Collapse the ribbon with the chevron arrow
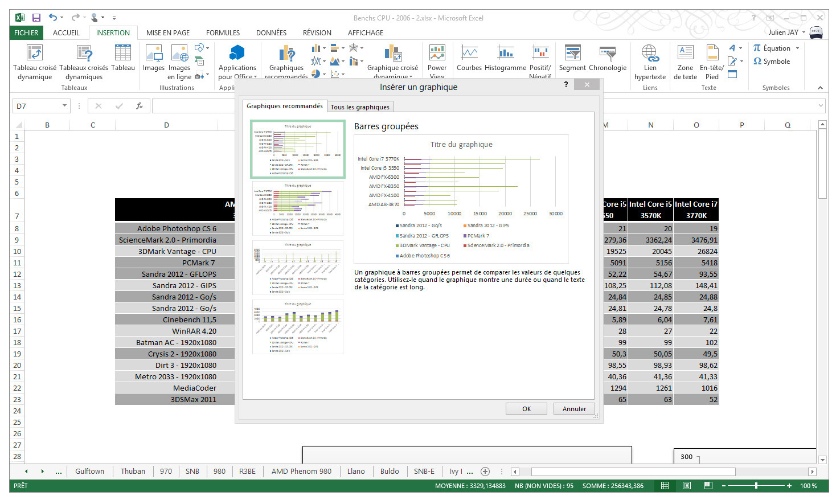 point(820,88)
